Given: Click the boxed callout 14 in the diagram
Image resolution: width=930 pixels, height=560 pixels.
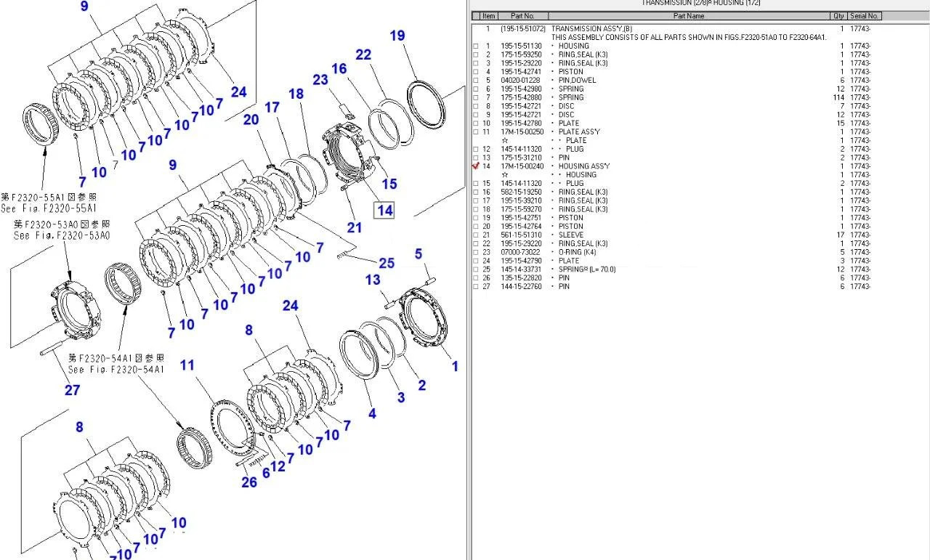Looking at the screenshot, I should click(384, 211).
